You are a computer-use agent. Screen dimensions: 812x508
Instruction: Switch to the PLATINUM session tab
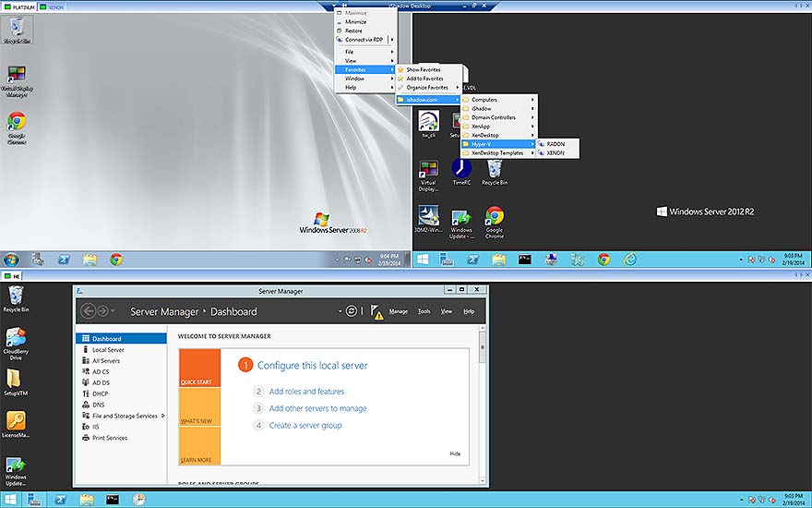click(19, 7)
